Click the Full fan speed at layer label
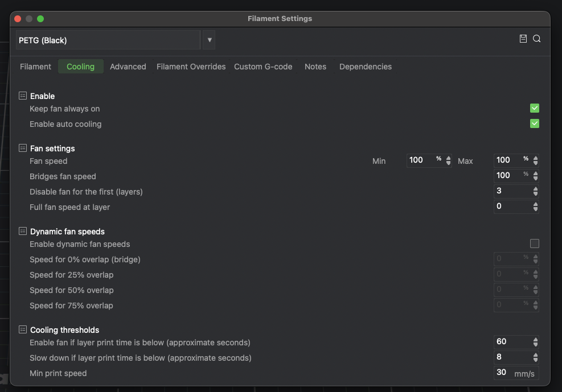Image resolution: width=562 pixels, height=392 pixels. 70,207
